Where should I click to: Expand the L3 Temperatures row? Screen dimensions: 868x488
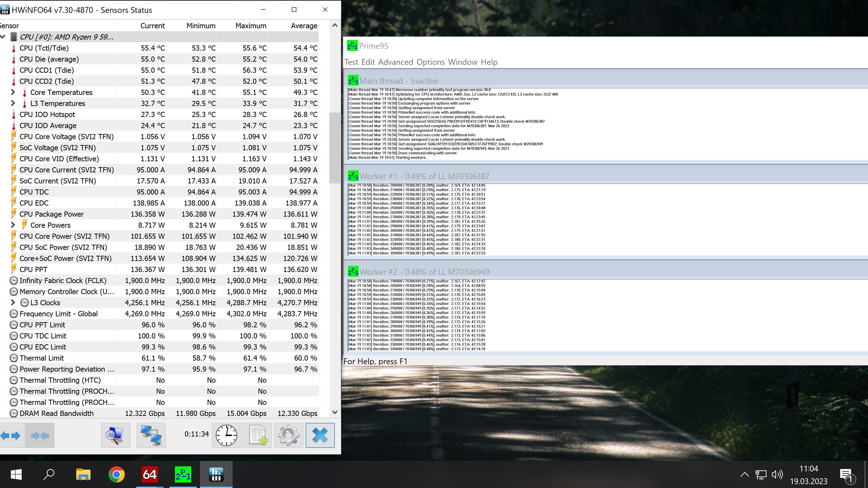coord(13,103)
